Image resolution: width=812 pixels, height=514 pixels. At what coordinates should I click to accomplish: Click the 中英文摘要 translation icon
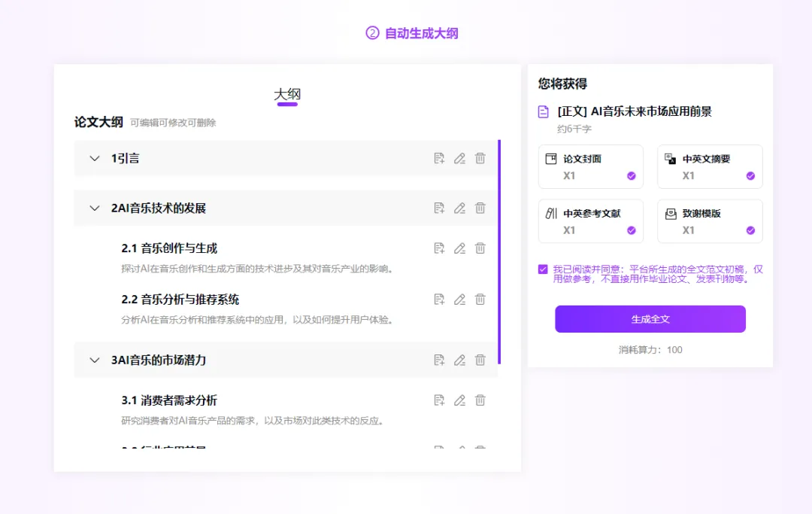670,159
